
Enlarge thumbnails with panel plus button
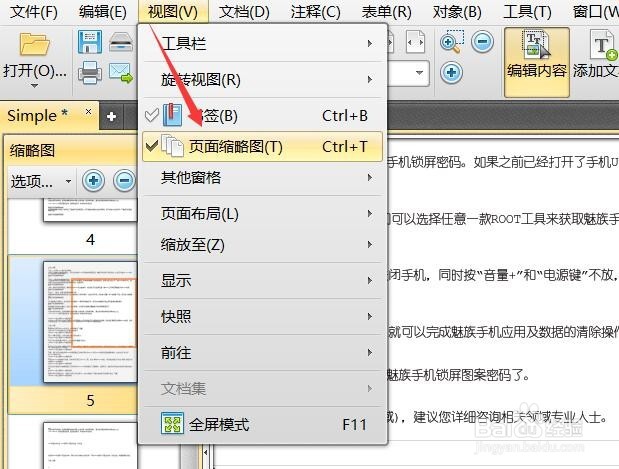pos(93,181)
